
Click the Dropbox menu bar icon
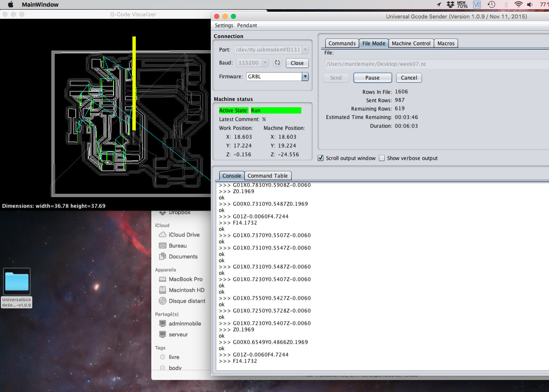click(450, 5)
